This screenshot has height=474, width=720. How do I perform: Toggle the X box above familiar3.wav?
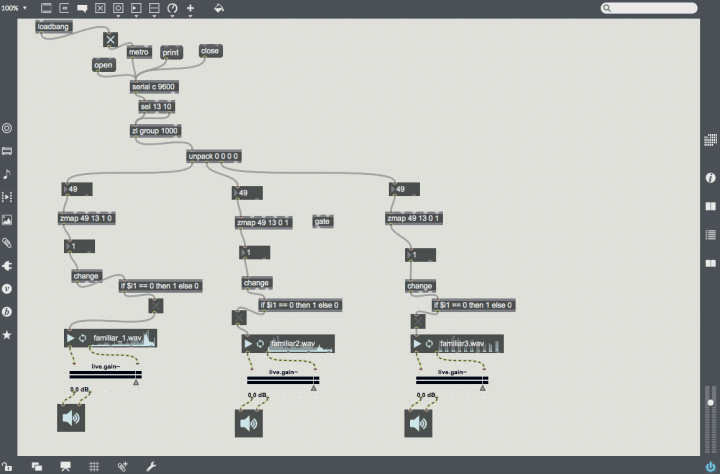click(418, 321)
